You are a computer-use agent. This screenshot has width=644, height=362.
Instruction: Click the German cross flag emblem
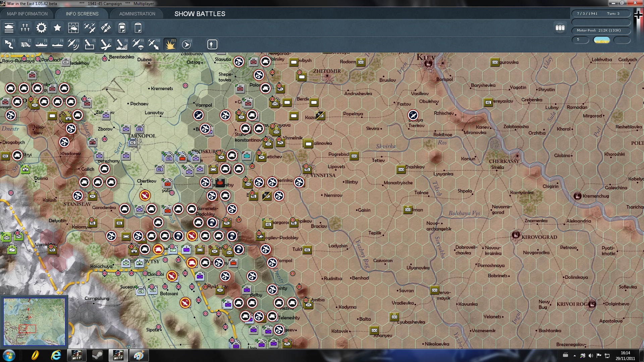tap(638, 15)
